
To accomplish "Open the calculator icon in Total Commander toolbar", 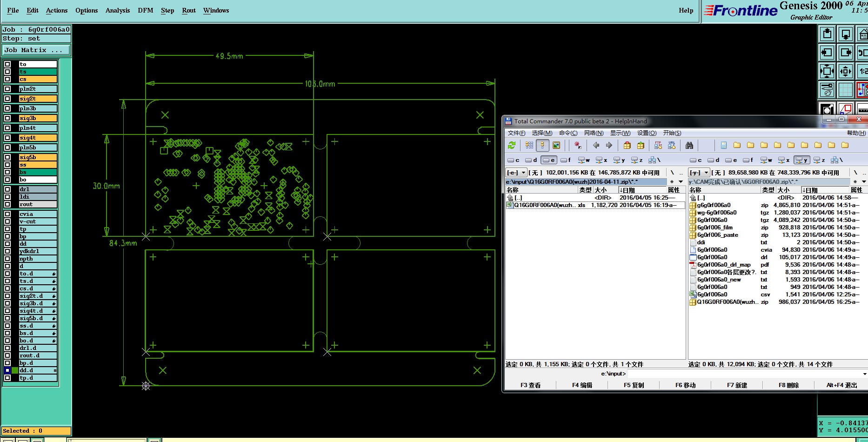I will point(724,146).
